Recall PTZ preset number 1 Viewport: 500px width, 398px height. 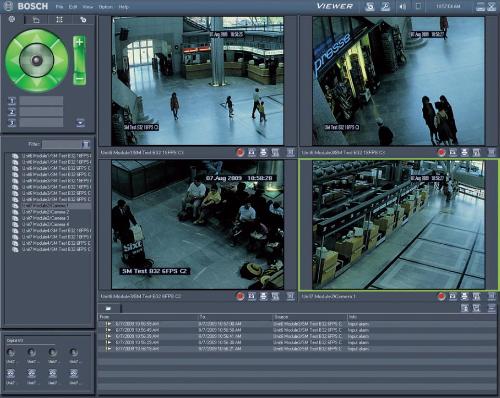(12, 101)
